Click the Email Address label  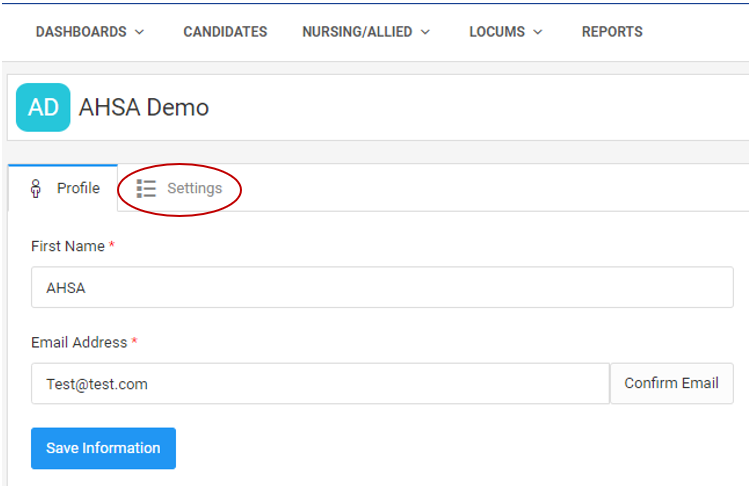tap(79, 342)
